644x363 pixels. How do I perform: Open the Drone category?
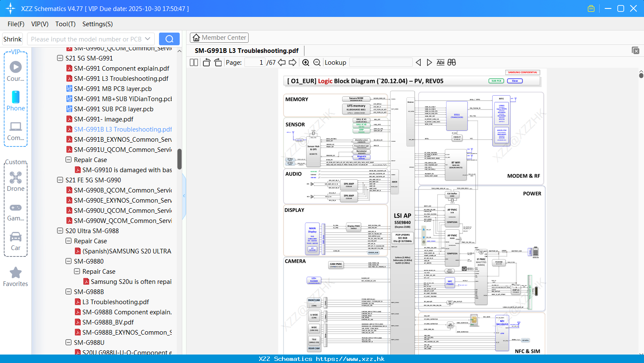point(16,181)
